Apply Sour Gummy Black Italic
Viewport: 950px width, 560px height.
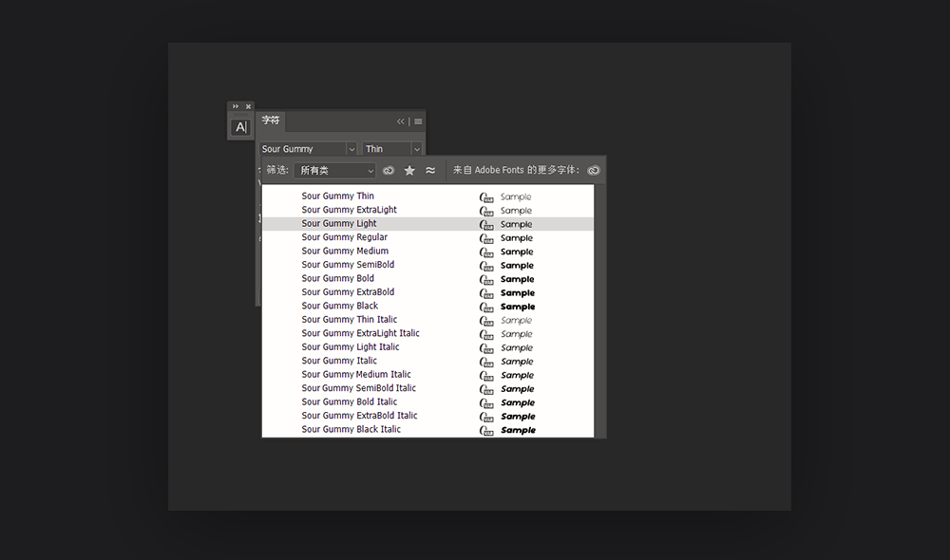click(427, 429)
